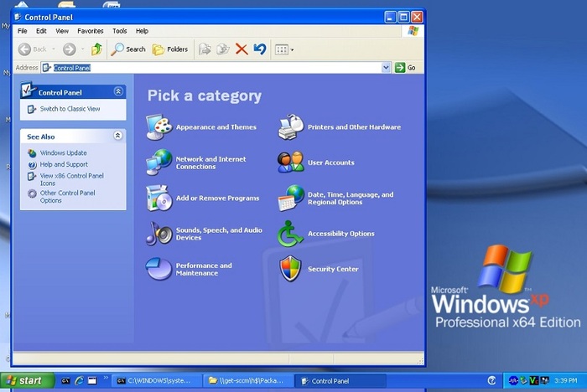Open the Add or Remove Programs icon
Screen dimensions: 587x392
click(x=159, y=199)
